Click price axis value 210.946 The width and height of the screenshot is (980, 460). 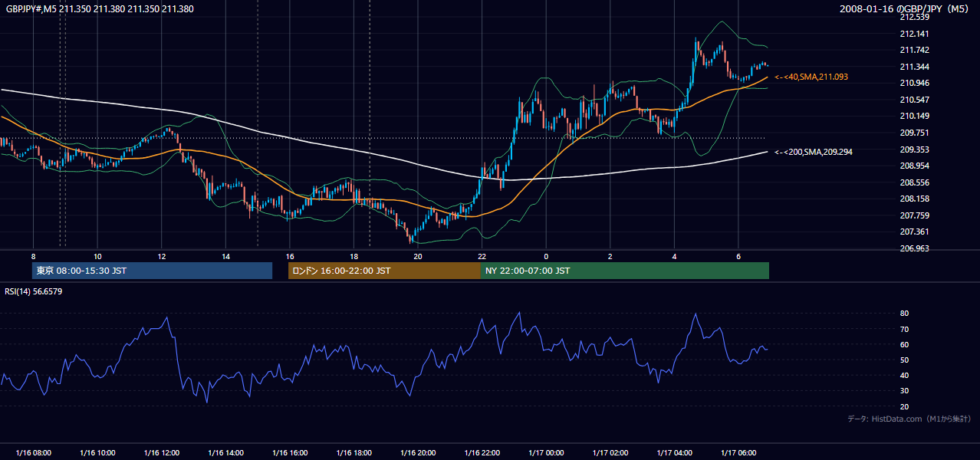click(x=913, y=83)
